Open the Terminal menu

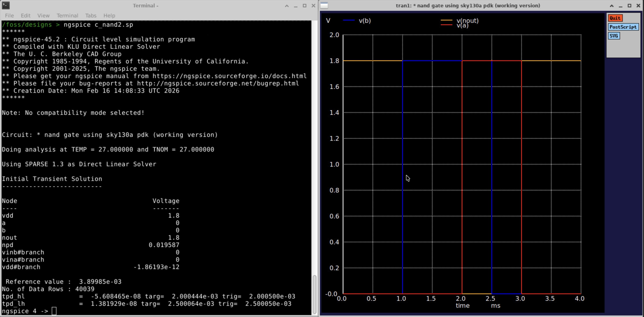point(67,15)
